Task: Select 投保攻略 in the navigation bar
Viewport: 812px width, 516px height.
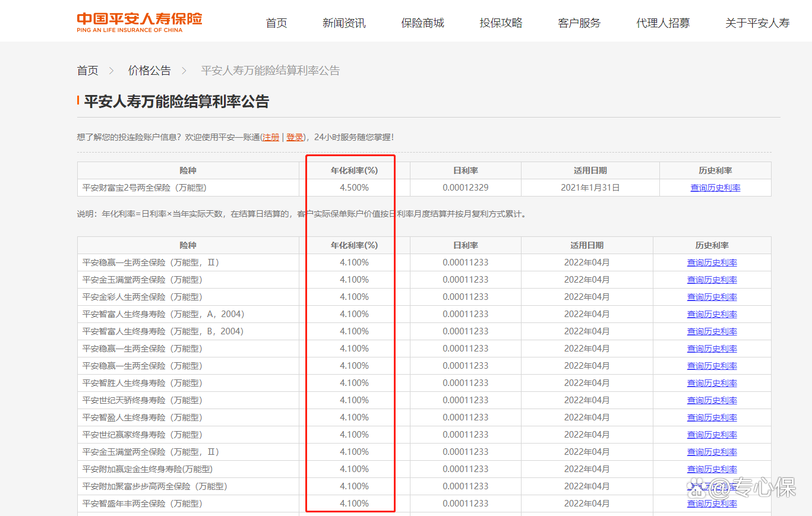Action: click(x=501, y=23)
